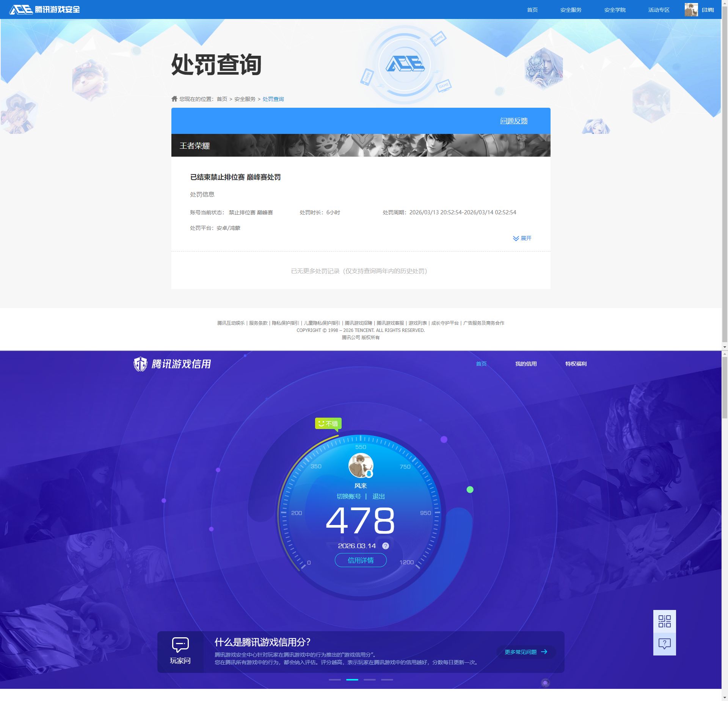Click the user avatar in the top navigation bar
Viewport: 728px width, 701px height.
point(692,9)
